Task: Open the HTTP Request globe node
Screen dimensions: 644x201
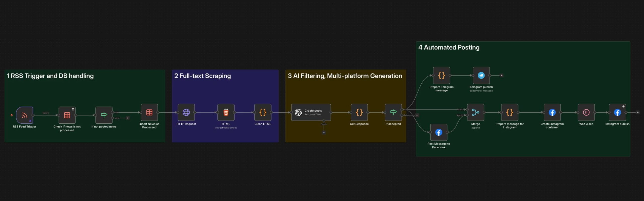Action: click(x=186, y=112)
